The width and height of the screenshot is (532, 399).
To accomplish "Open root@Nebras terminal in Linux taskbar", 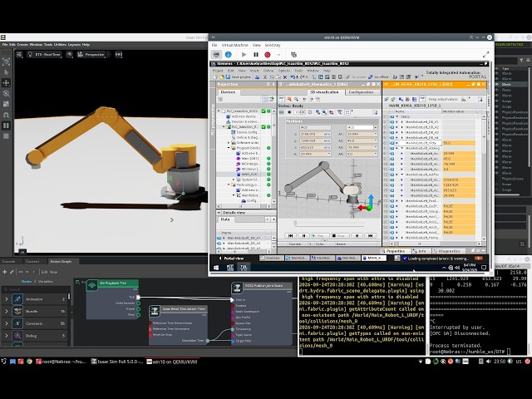I will (x=62, y=362).
